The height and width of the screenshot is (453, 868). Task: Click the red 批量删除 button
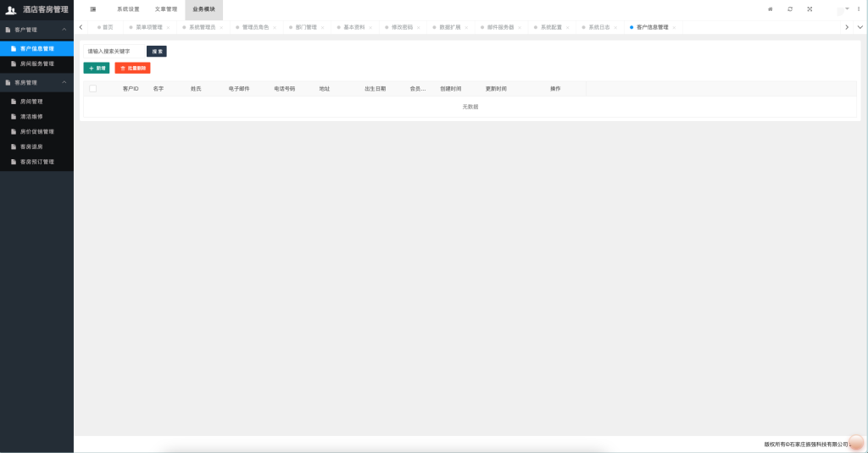[x=132, y=68]
